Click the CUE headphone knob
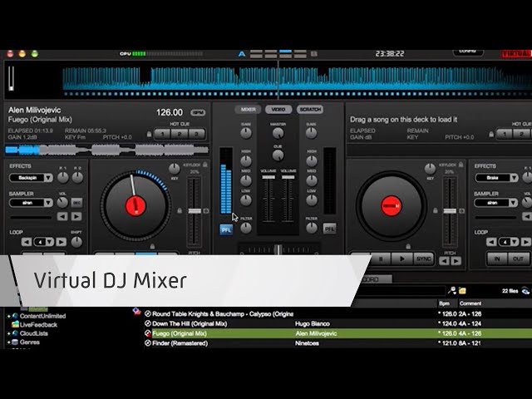 (x=278, y=155)
